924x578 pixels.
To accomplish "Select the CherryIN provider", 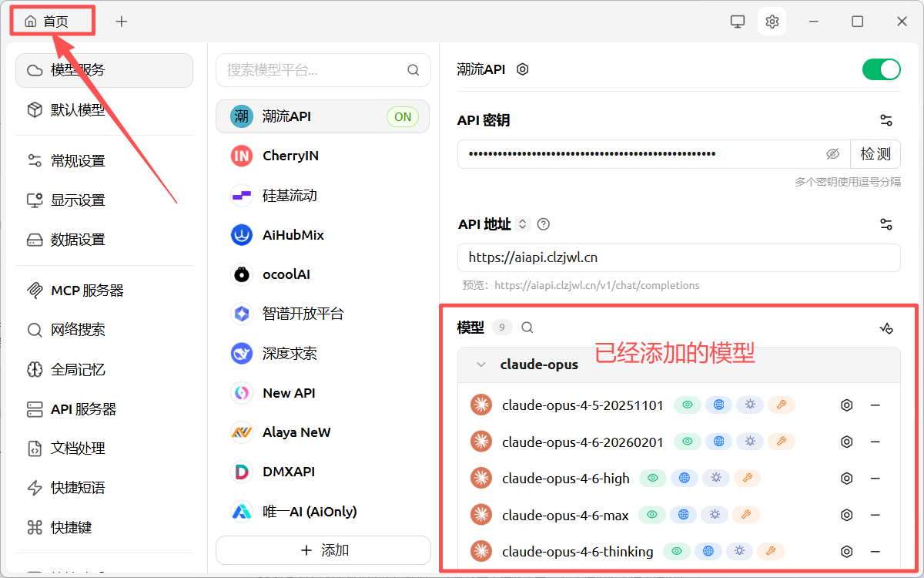I will click(290, 156).
